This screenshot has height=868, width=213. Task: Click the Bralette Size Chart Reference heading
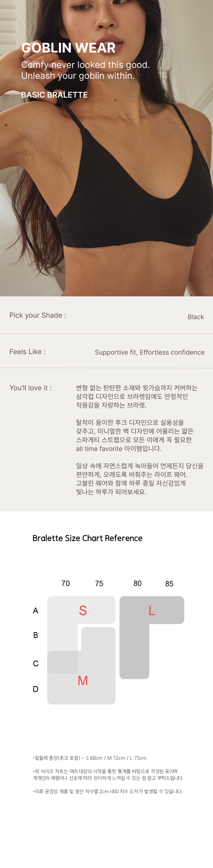[87, 538]
